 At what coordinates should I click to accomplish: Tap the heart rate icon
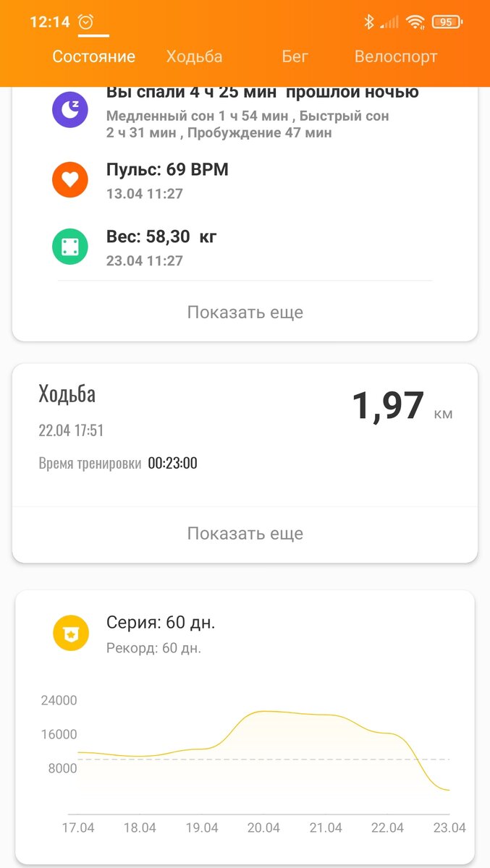click(70, 179)
